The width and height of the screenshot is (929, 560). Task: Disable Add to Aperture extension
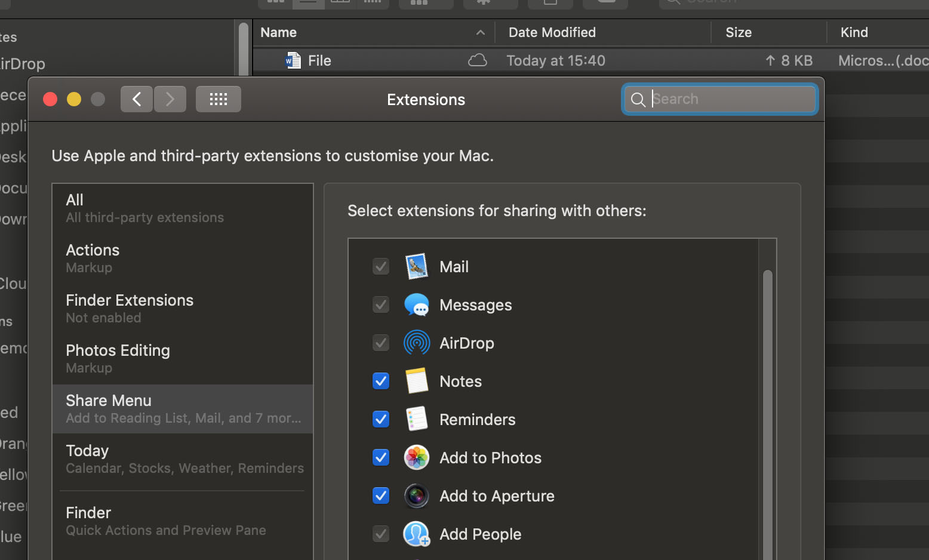tap(381, 496)
